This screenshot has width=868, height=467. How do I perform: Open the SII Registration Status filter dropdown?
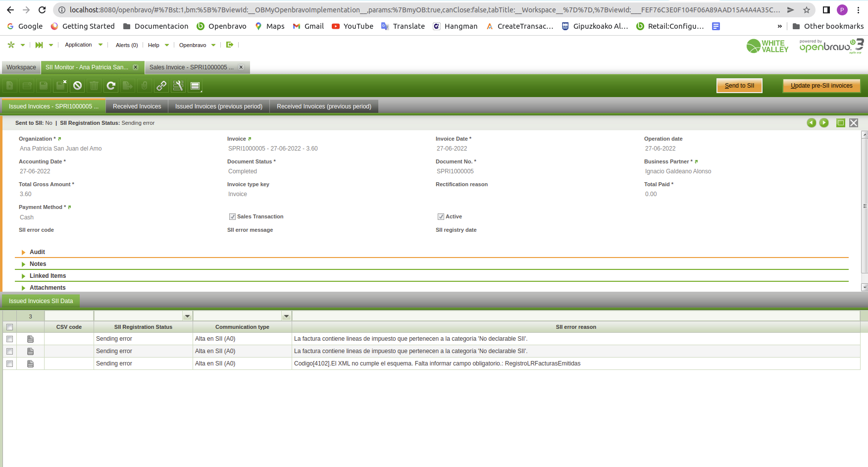coord(187,316)
